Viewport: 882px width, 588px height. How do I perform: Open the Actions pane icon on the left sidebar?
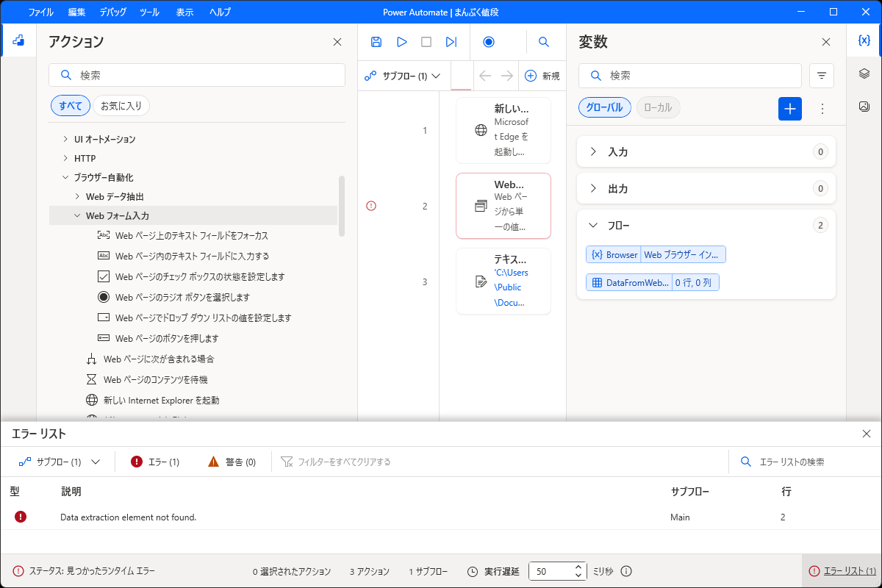click(x=18, y=42)
